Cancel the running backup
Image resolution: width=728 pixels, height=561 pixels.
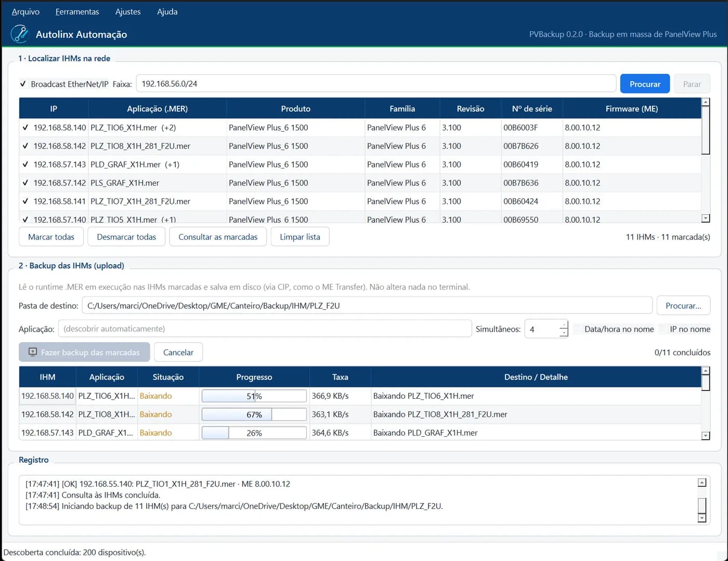178,352
